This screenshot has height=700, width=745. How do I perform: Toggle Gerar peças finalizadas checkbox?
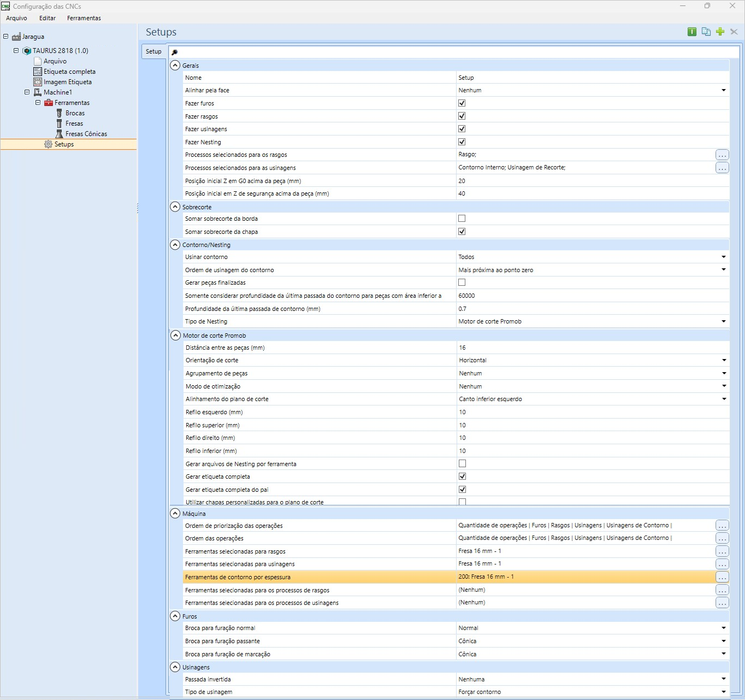pyautogui.click(x=462, y=283)
